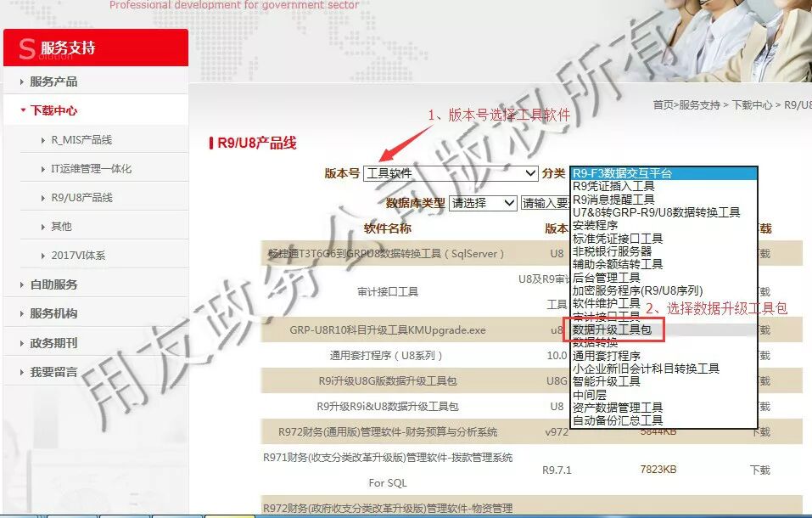Click R972财务(通用版)管理软件-财务预算与分析系统 entry

tap(388, 432)
